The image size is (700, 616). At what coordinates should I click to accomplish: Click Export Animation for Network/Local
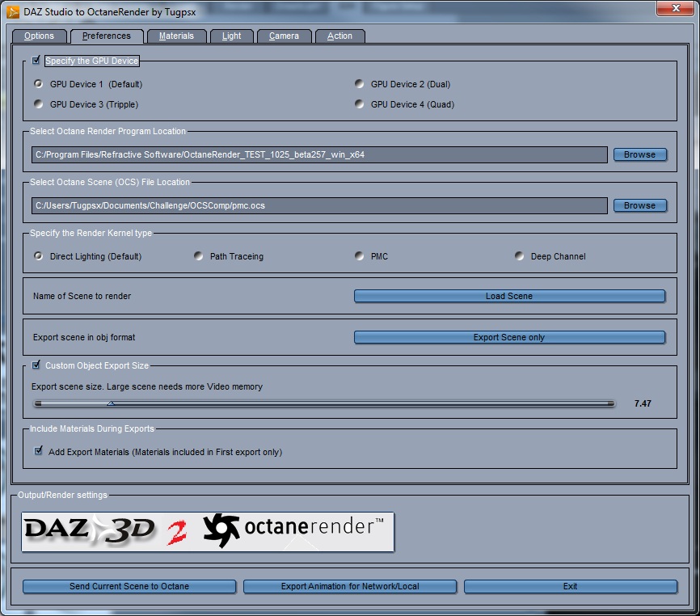pos(350,587)
